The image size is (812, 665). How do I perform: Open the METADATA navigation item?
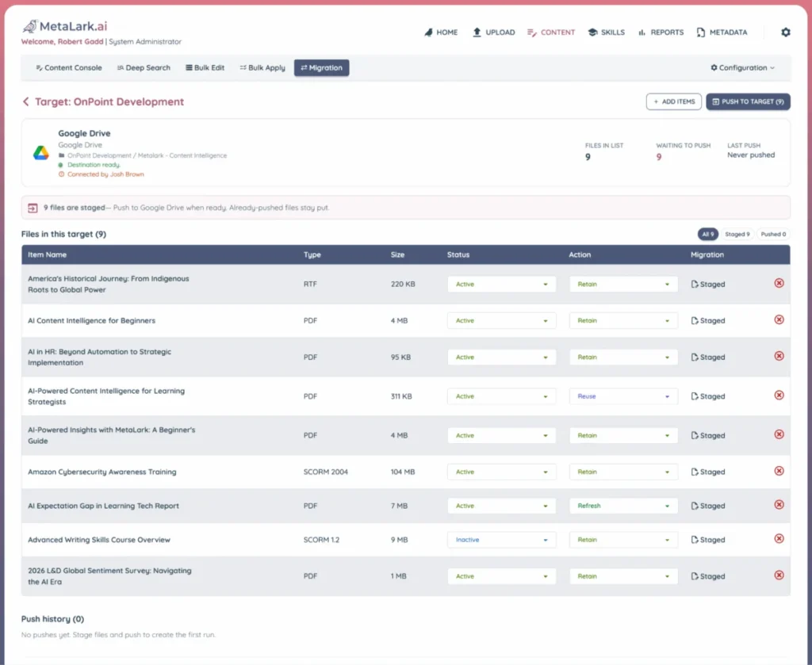coord(722,32)
